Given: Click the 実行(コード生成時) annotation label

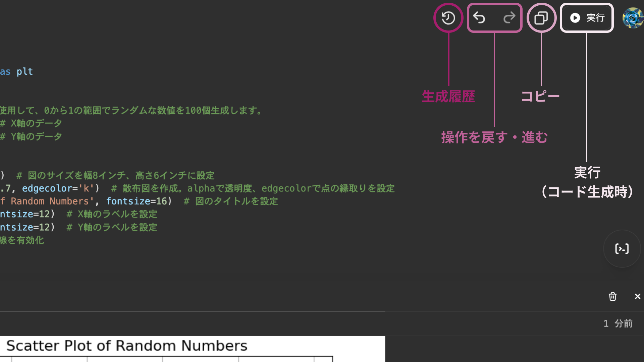Looking at the screenshot, I should click(x=587, y=182).
